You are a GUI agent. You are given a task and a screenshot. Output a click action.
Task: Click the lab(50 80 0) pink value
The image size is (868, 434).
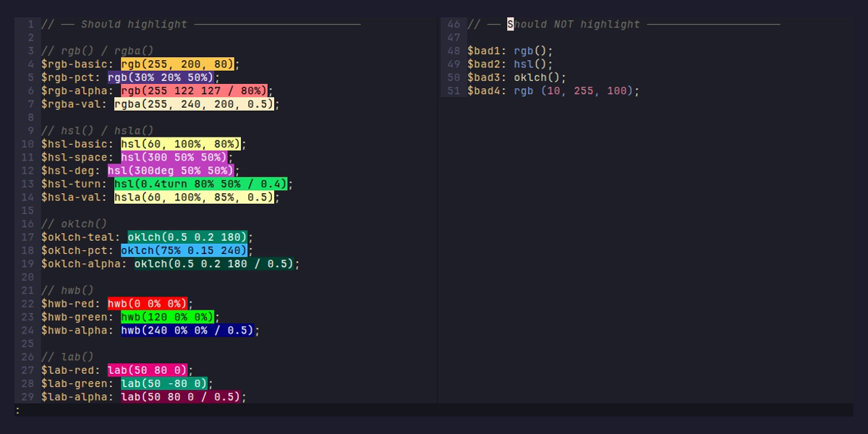148,370
